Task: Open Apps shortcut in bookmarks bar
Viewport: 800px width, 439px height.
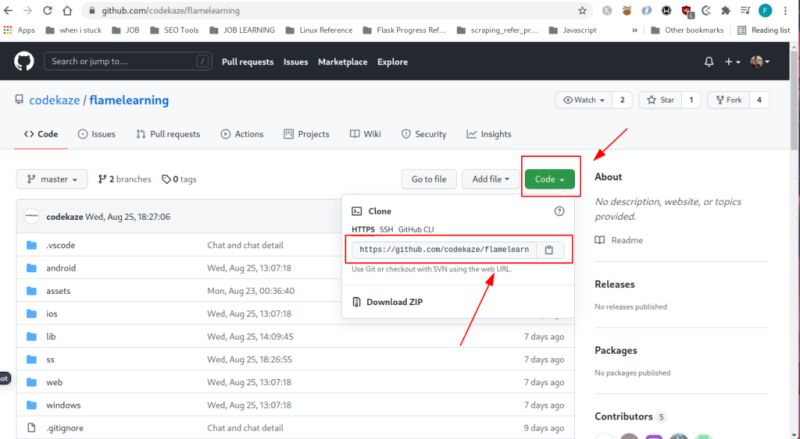Action: point(19,30)
